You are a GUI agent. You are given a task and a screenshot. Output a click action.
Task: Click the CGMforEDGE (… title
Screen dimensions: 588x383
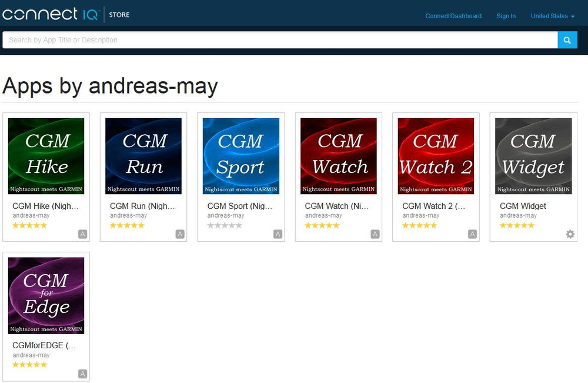point(44,345)
